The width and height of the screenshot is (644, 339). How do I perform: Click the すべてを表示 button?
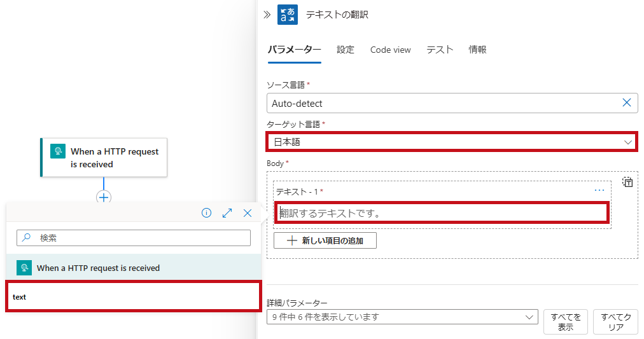[566, 322]
